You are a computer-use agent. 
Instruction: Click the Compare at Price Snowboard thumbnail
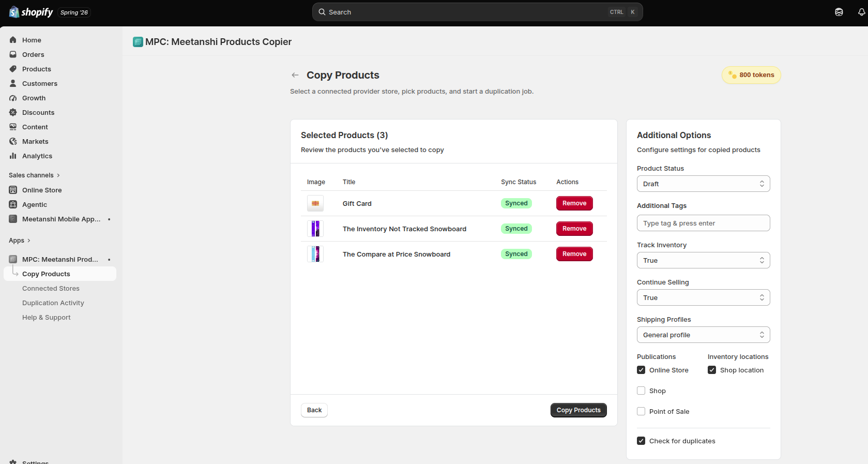tap(315, 254)
